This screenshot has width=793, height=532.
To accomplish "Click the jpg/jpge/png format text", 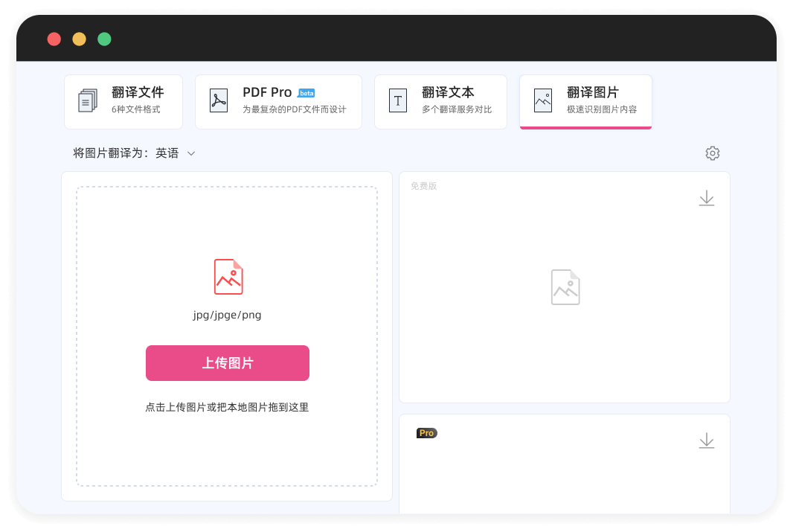I will pos(227,315).
